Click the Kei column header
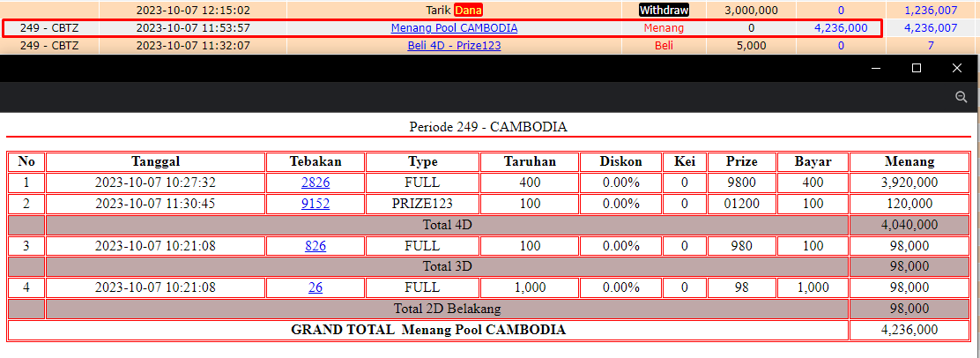 [685, 161]
